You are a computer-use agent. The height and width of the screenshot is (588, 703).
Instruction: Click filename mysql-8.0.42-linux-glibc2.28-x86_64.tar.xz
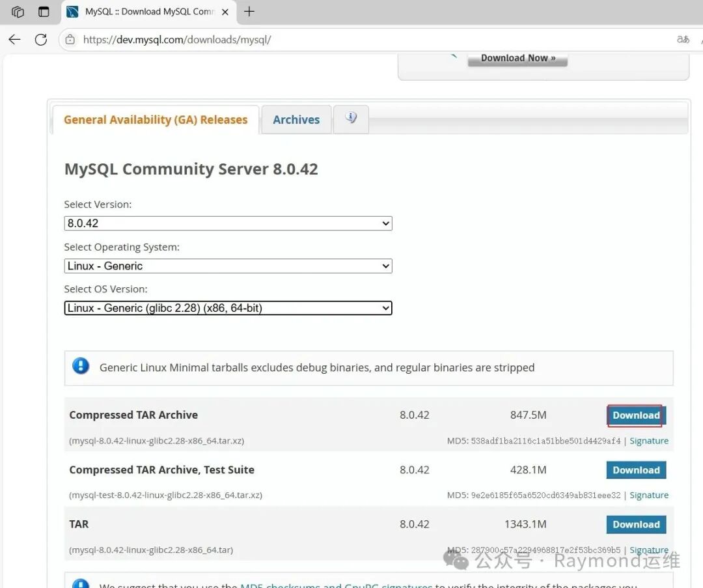tap(156, 441)
